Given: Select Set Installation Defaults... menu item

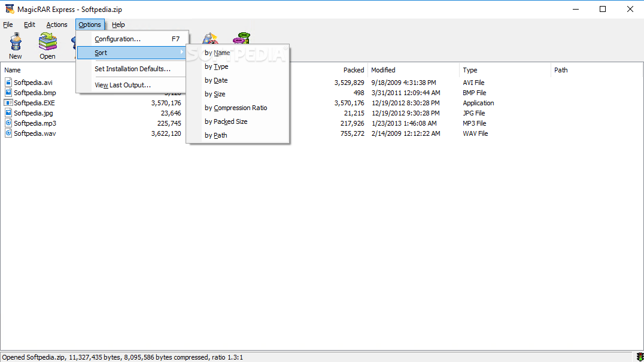Looking at the screenshot, I should coord(132,69).
